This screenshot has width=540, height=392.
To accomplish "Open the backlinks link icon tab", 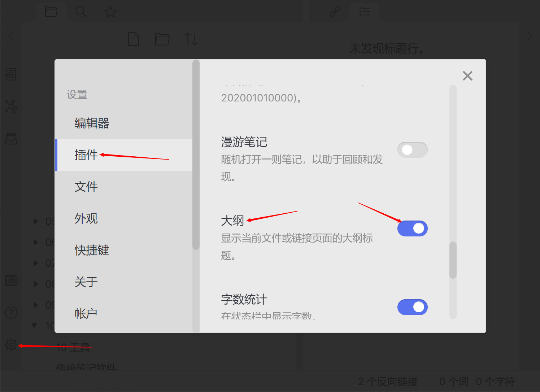I will (335, 12).
